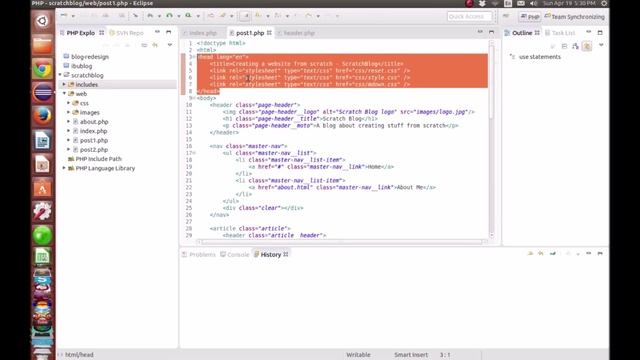640x360 pixels.
Task: Collapse the web folder
Action: [64, 94]
